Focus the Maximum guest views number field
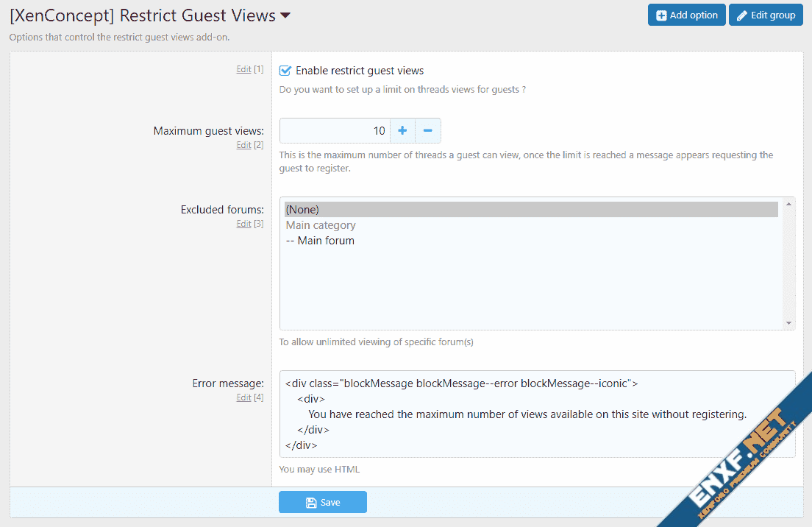Image resolution: width=812 pixels, height=527 pixels. [335, 131]
